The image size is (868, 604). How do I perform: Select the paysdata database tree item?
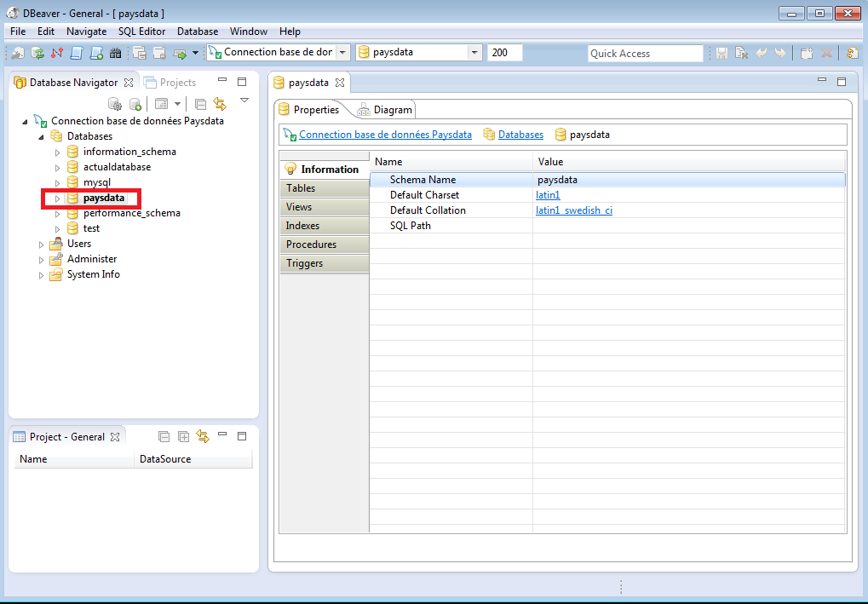pyautogui.click(x=104, y=198)
